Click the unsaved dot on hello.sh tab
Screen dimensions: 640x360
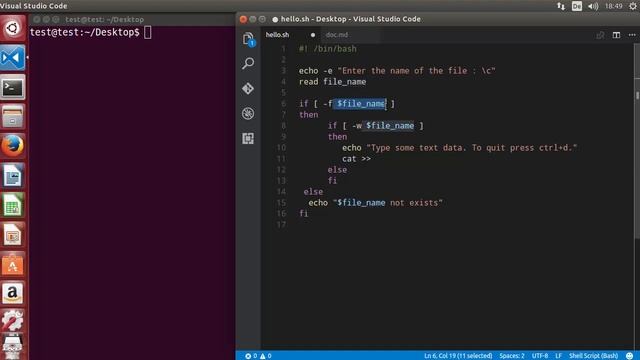point(313,35)
